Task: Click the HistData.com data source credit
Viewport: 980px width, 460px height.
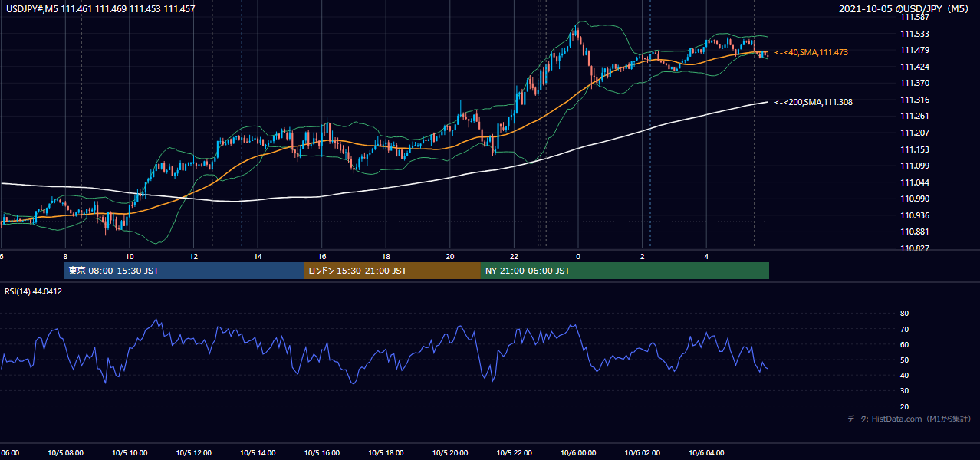Action: click(x=909, y=419)
